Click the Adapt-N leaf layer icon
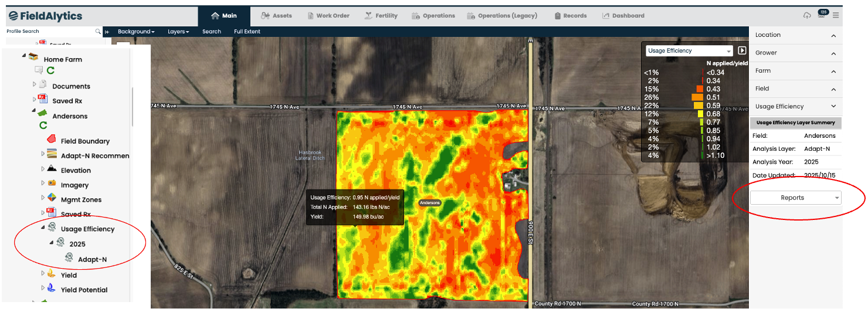 pos(69,258)
